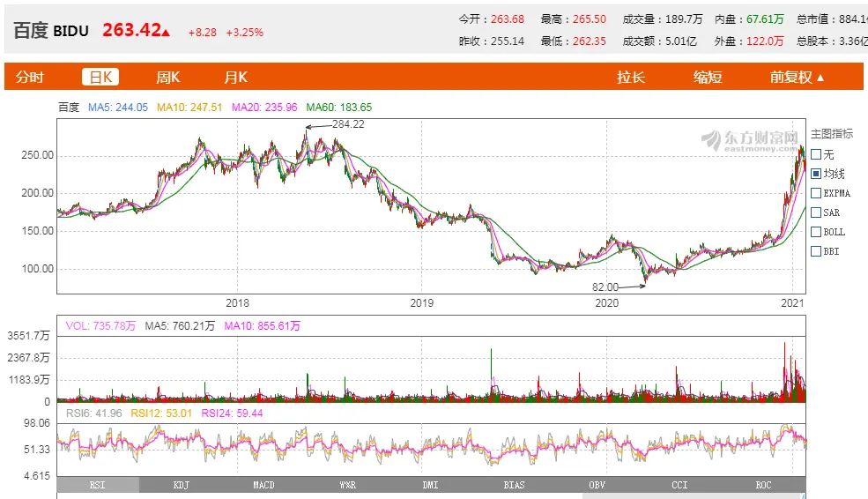
Task: Click the 284.22 high-point arrow marker
Action: click(318, 126)
